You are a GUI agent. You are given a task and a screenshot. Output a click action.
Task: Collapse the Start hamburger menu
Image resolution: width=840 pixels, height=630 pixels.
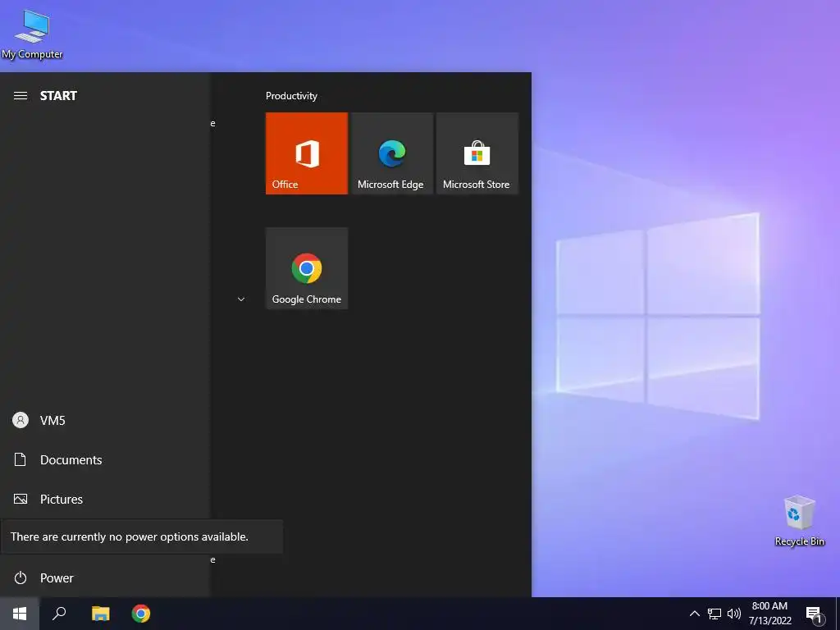coord(21,96)
